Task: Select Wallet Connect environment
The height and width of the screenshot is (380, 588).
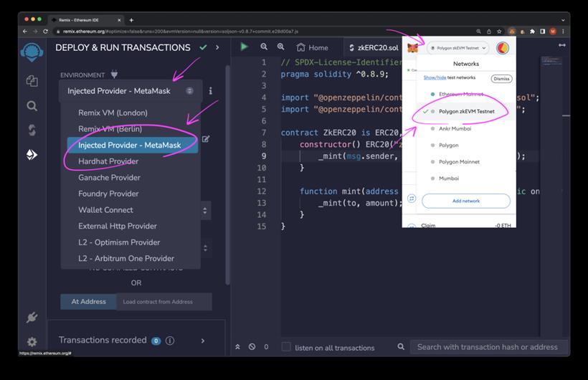Action: tap(105, 210)
